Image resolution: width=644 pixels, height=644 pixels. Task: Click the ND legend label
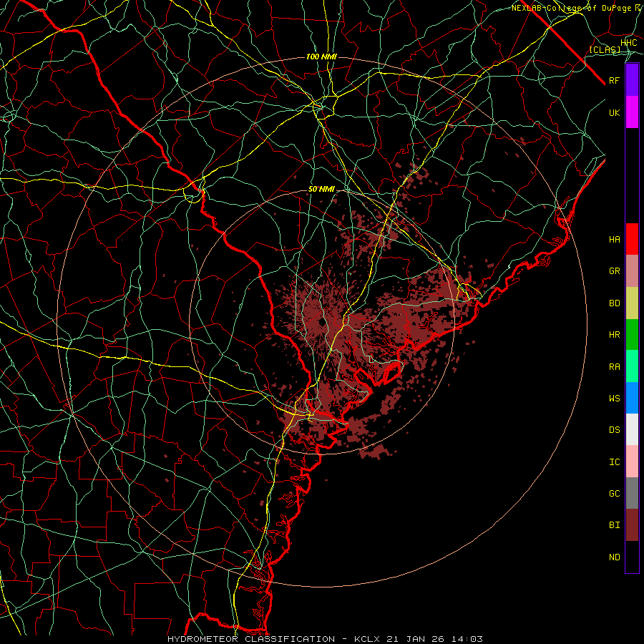614,557
